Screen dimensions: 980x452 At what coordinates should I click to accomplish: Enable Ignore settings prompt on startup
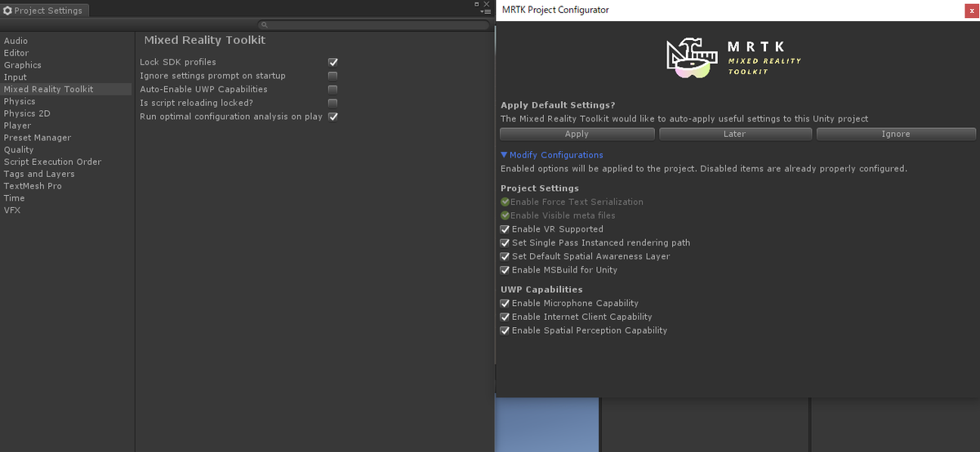click(333, 76)
